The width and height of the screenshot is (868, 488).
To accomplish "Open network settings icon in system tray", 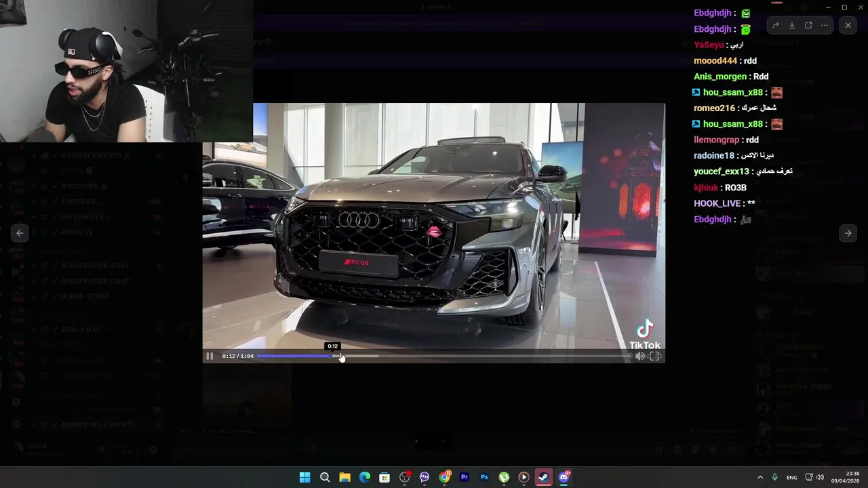I will tap(809, 477).
